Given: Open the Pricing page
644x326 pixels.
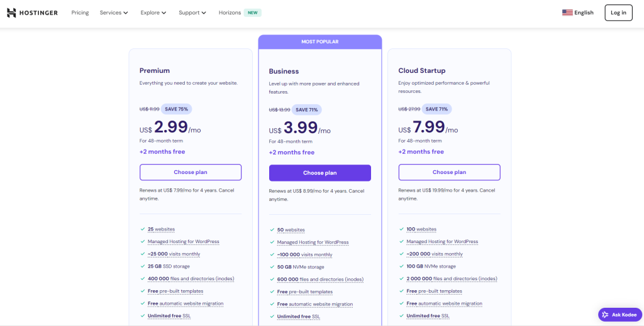Looking at the screenshot, I should click(x=80, y=13).
